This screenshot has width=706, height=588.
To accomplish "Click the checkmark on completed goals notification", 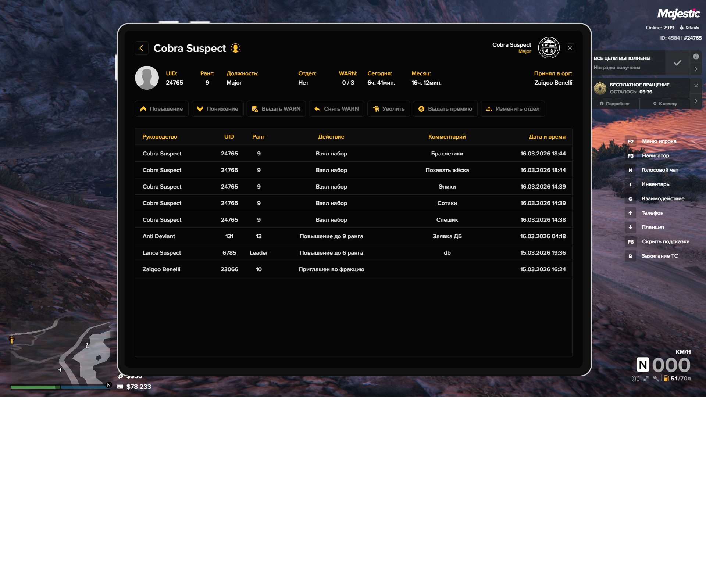I will tap(677, 63).
